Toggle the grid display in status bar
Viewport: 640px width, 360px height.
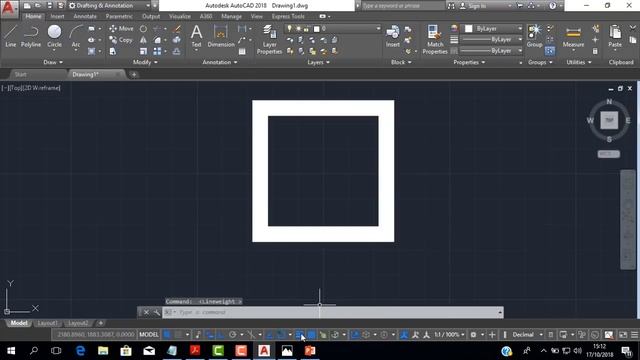pyautogui.click(x=167, y=335)
